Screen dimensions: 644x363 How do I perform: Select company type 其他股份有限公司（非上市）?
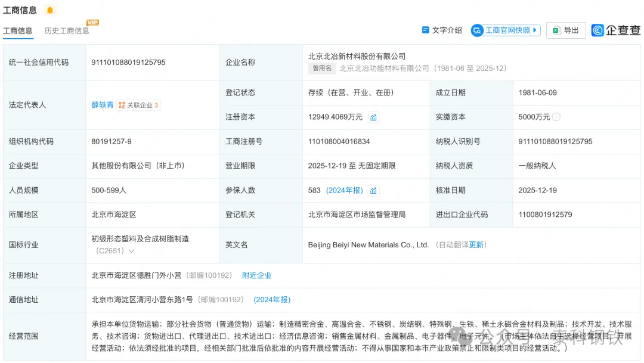(x=138, y=166)
